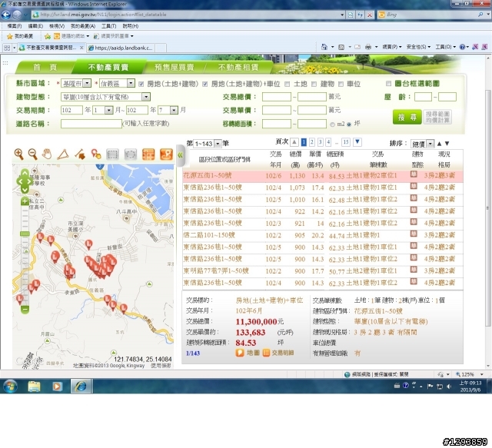Go to results page 2

[x=312, y=142]
